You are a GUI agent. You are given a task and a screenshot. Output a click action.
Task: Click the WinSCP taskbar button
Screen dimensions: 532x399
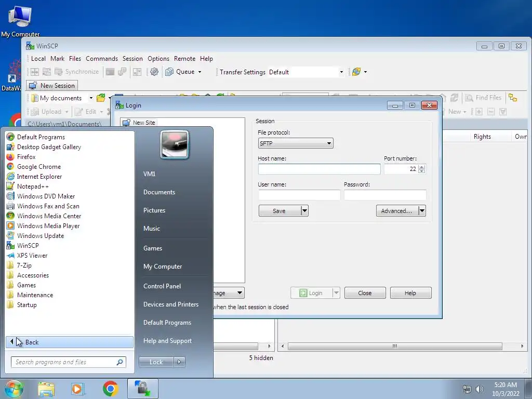(x=143, y=389)
